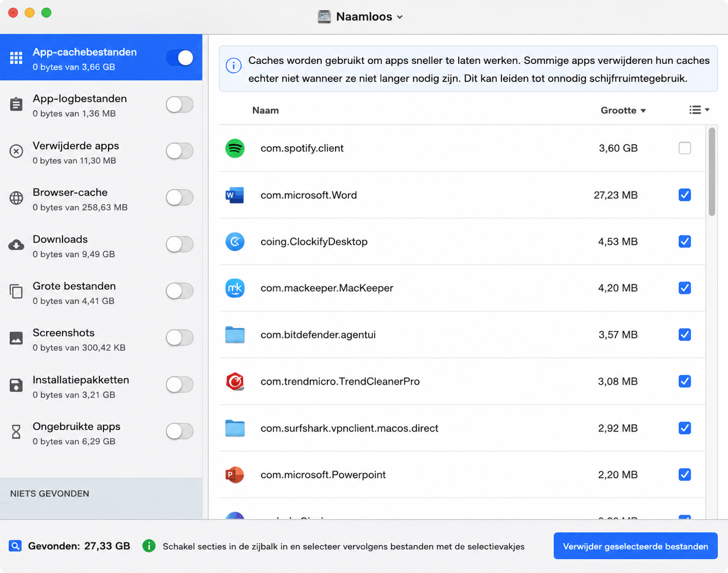Select the com.trendmicro.TrendCleanerPro row name
This screenshot has width=728, height=573.
[x=340, y=381]
